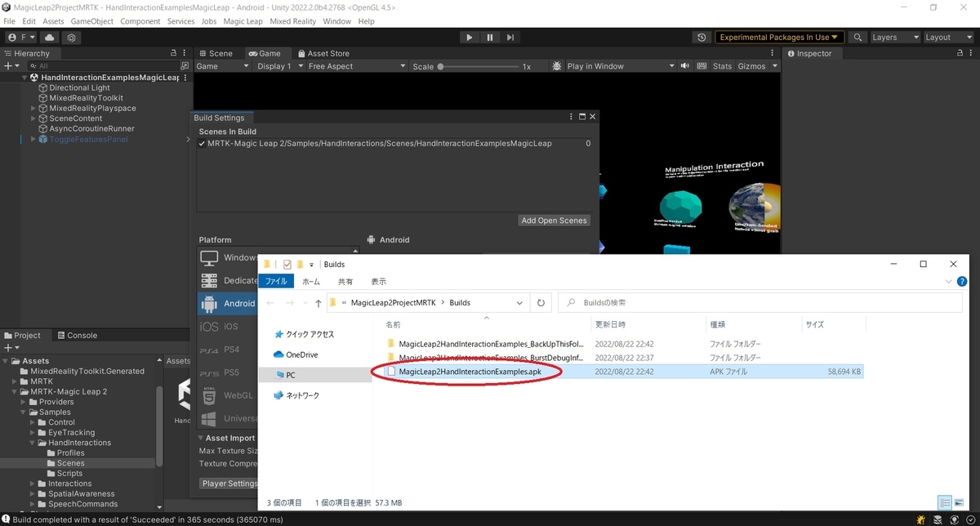
Task: Open Build Settings window more-options icon
Action: click(570, 118)
